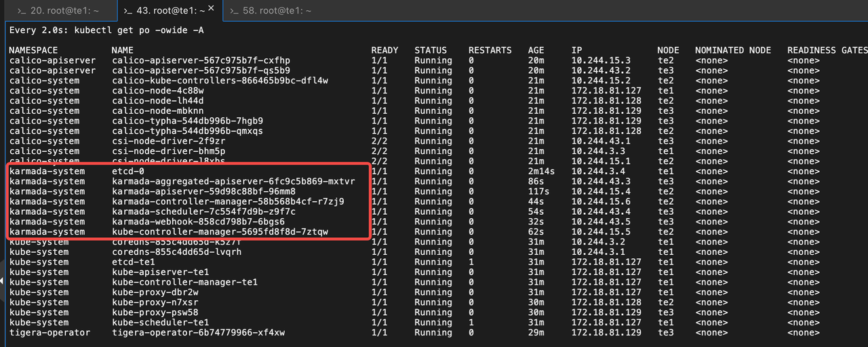
Task: Click IP 10.244.43.5 of karmada-webhook
Action: tap(601, 222)
